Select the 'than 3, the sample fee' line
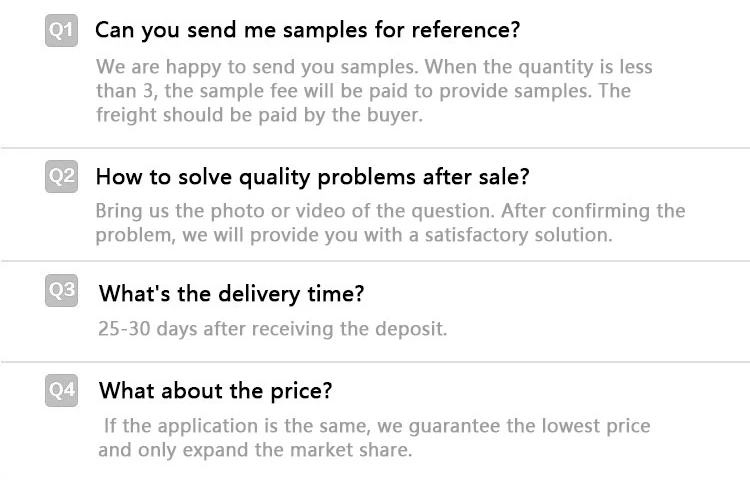750x482 pixels. (363, 91)
